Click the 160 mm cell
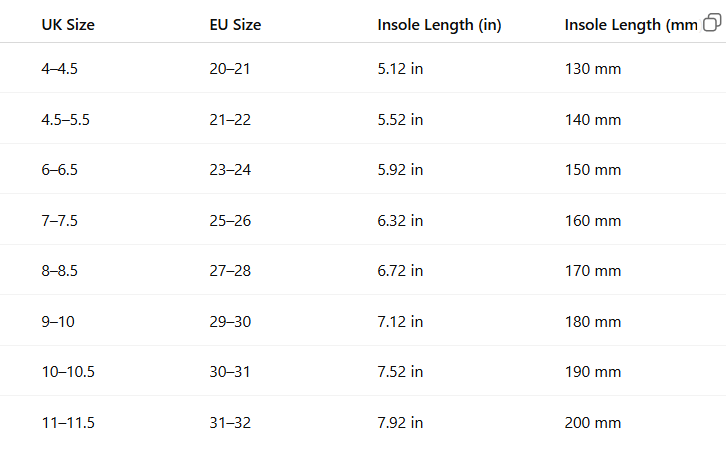Viewport: 726px width, 470px height. click(593, 220)
